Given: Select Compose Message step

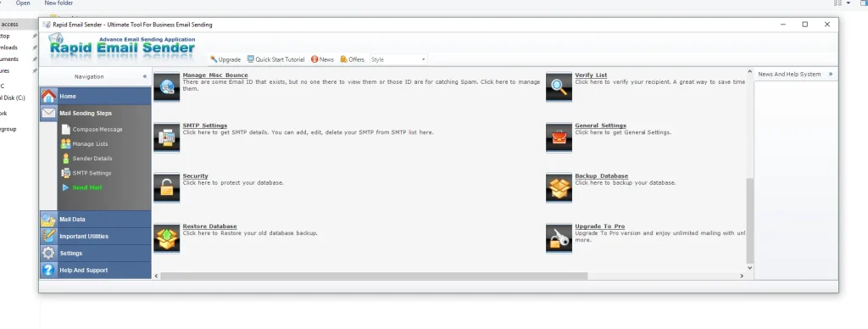Looking at the screenshot, I should click(97, 129).
